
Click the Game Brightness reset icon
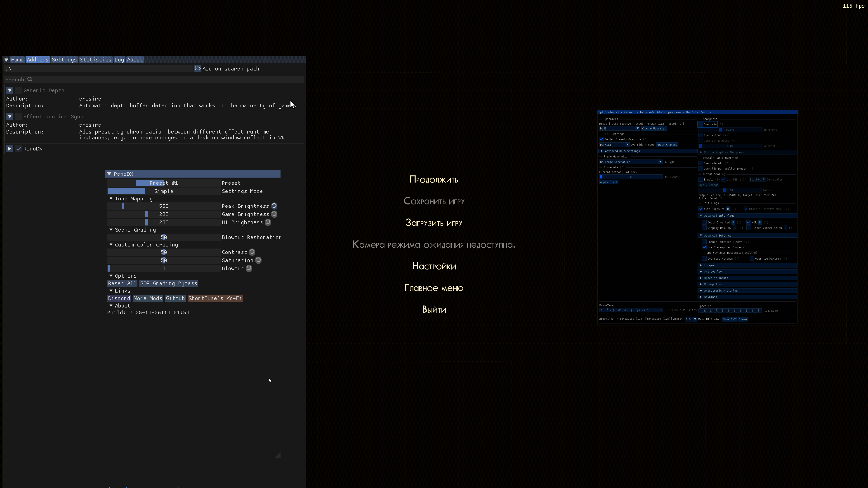(x=274, y=214)
